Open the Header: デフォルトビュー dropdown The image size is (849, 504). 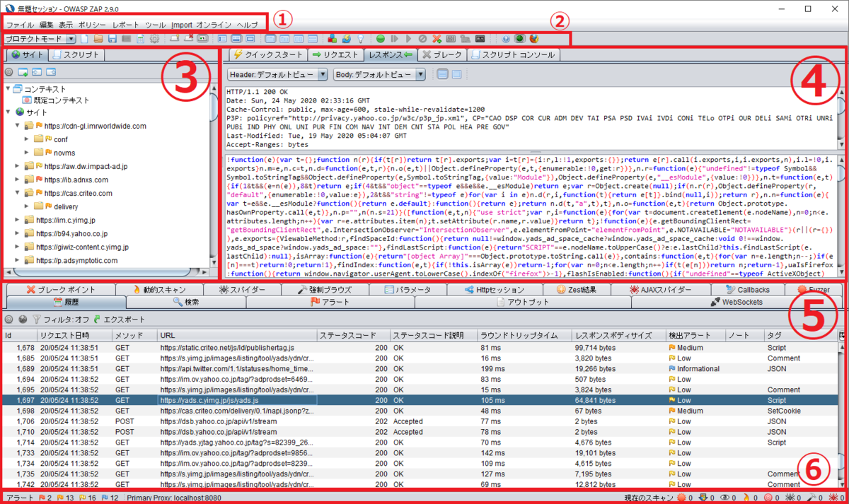(x=277, y=74)
